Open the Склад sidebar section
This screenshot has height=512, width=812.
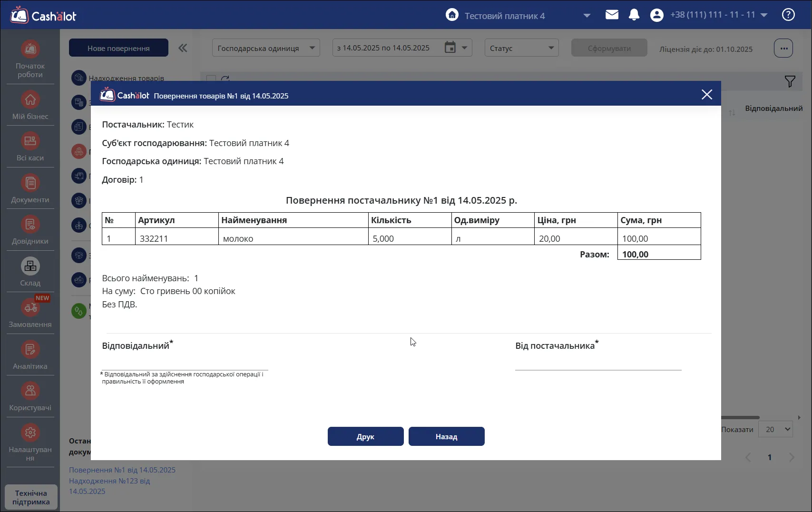(30, 272)
